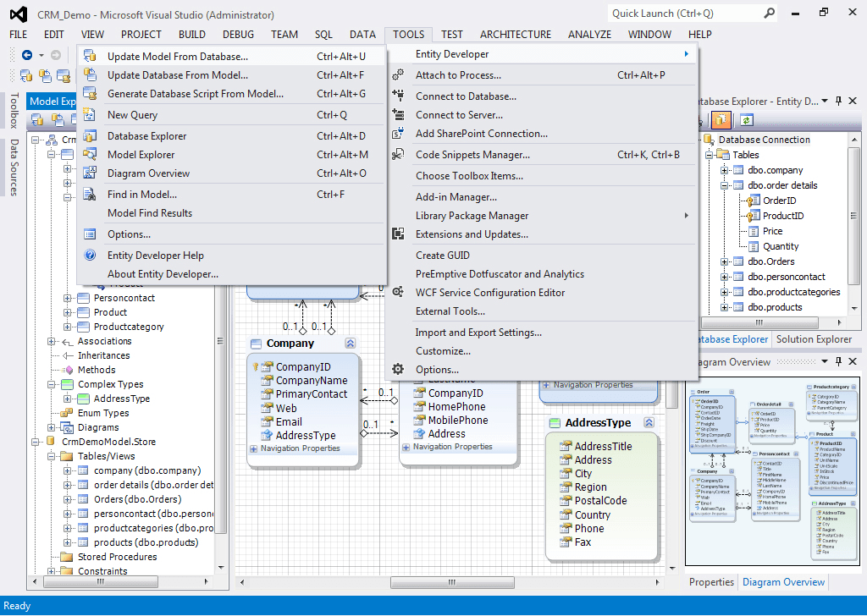Click Refresh button in Database Explorer toolbar

[x=747, y=120]
